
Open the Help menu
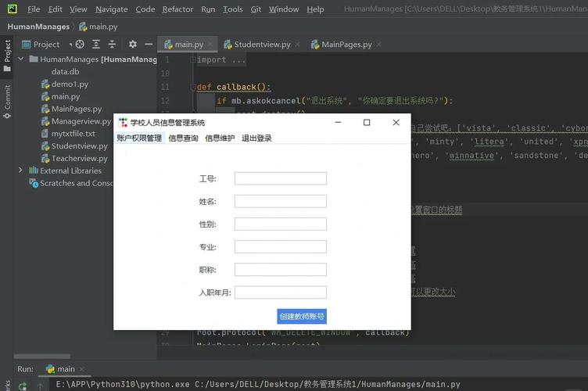point(315,9)
